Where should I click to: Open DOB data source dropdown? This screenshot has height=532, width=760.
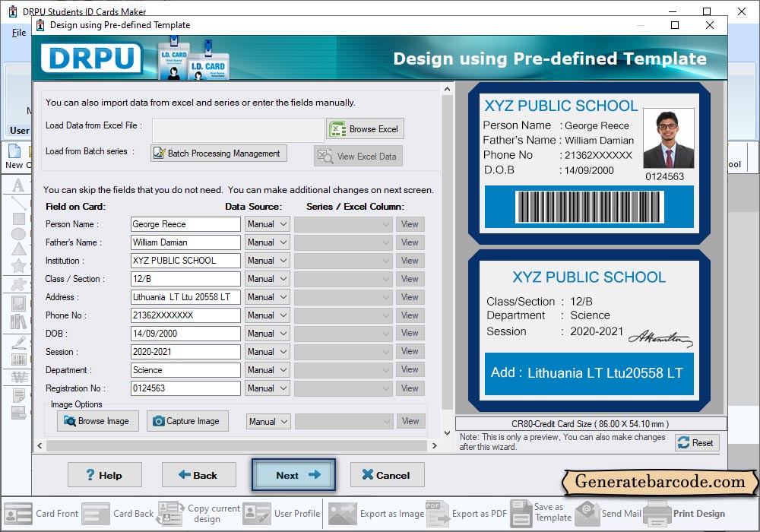pos(267,334)
